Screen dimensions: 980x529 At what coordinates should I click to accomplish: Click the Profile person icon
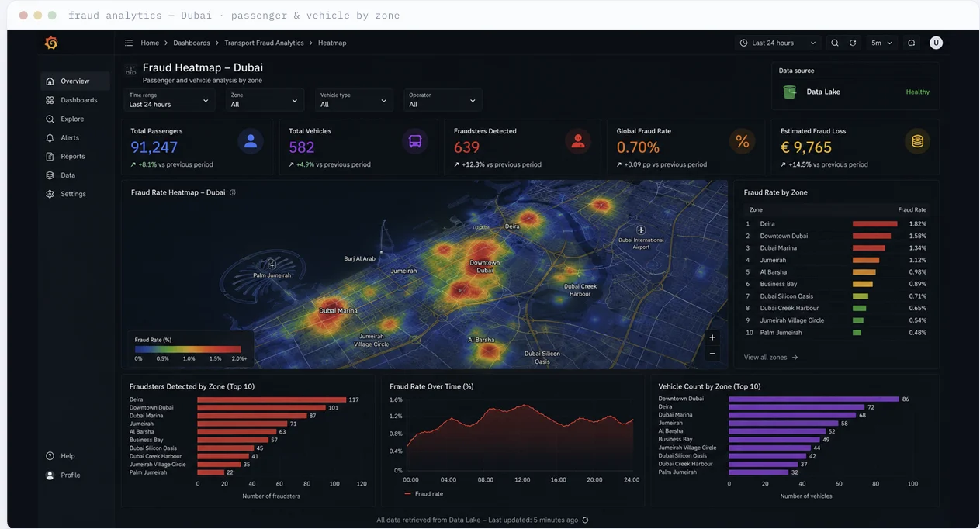[50, 475]
